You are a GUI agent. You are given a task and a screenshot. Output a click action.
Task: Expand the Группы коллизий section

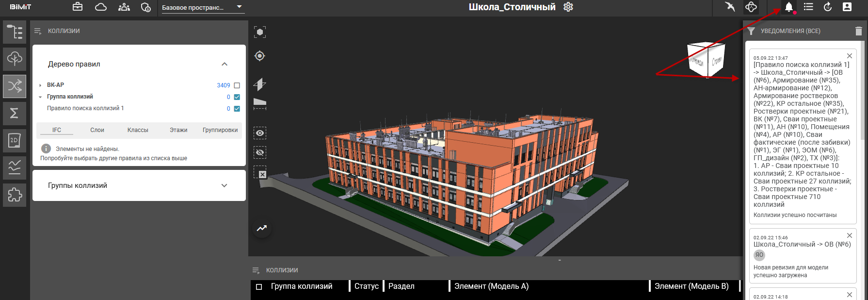click(x=224, y=185)
